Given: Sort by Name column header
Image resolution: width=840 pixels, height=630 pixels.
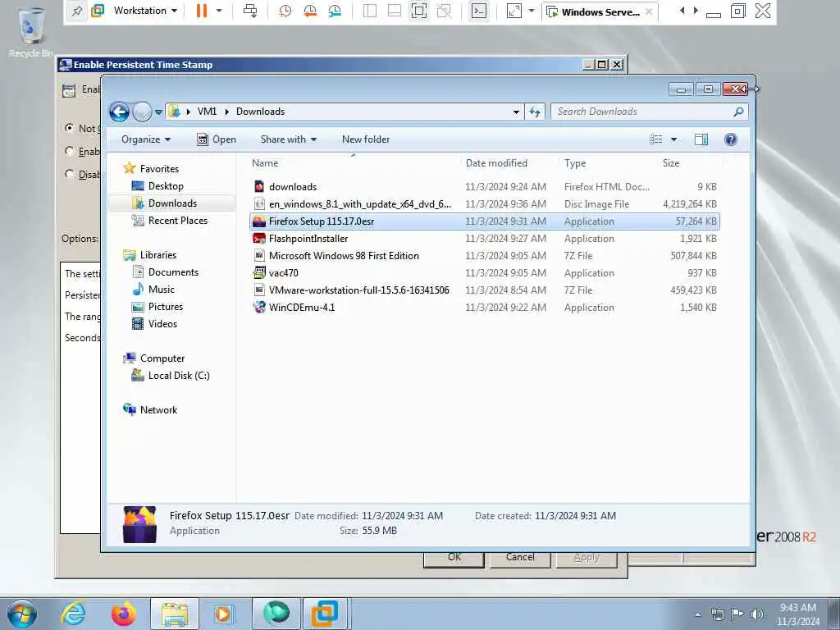Looking at the screenshot, I should tap(354, 163).
